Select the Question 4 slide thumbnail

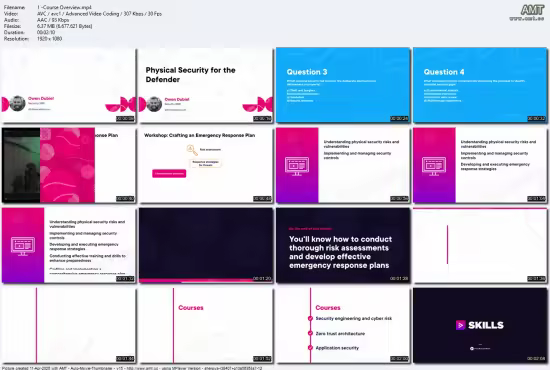tap(480, 85)
